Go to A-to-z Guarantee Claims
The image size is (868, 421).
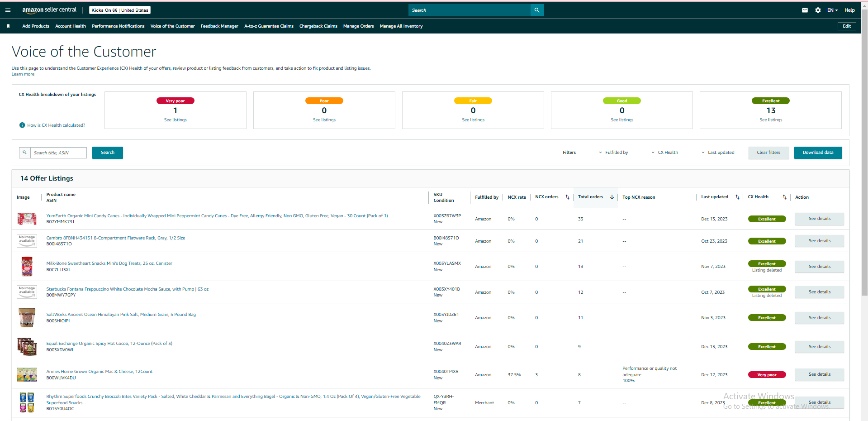coord(269,26)
